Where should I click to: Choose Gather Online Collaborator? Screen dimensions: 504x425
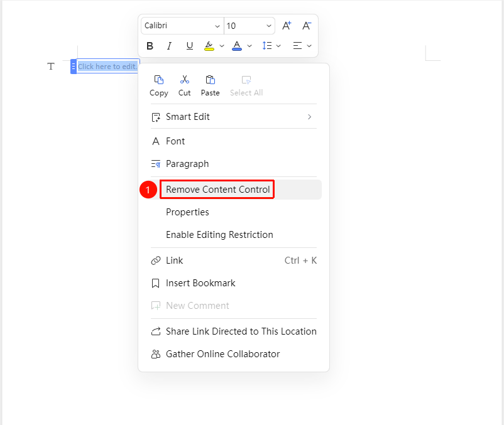[234, 353]
